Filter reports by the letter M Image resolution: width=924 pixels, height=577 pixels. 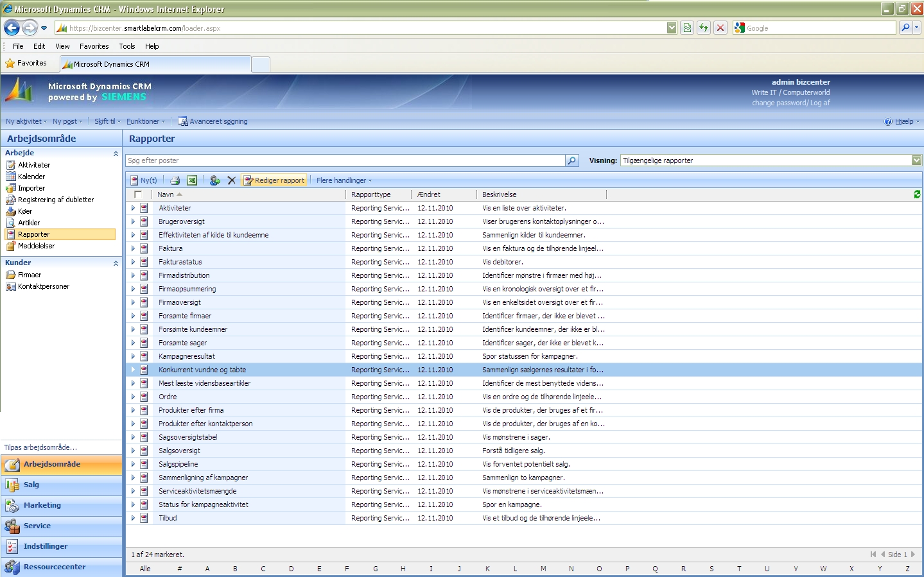tap(543, 569)
